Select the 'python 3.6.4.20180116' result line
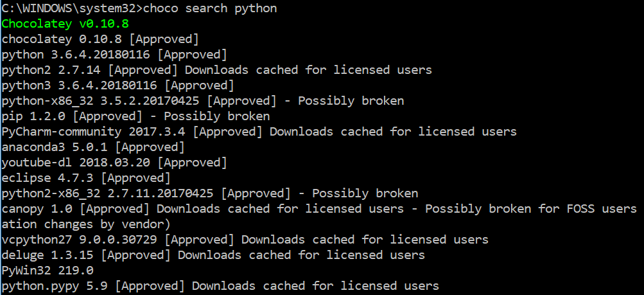644x295 pixels. 114,54
